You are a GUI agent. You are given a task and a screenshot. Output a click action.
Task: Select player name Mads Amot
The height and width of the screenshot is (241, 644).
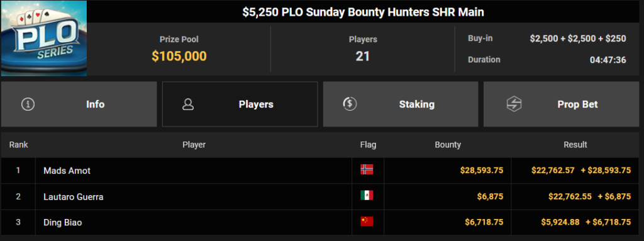pos(67,171)
